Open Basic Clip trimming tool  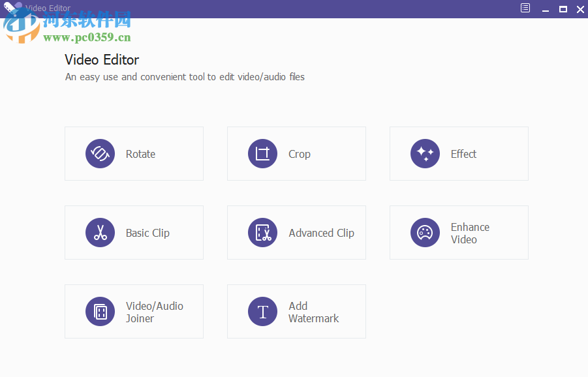point(134,232)
